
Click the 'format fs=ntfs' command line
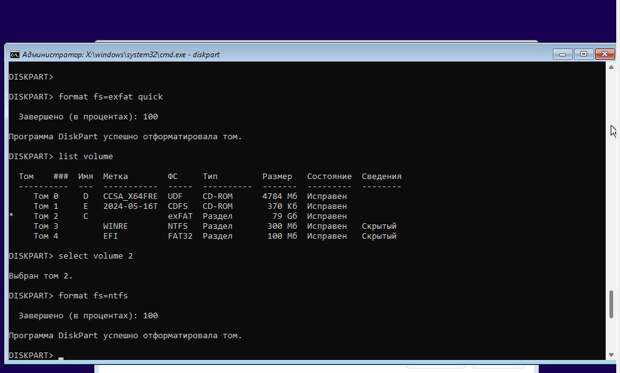point(68,296)
